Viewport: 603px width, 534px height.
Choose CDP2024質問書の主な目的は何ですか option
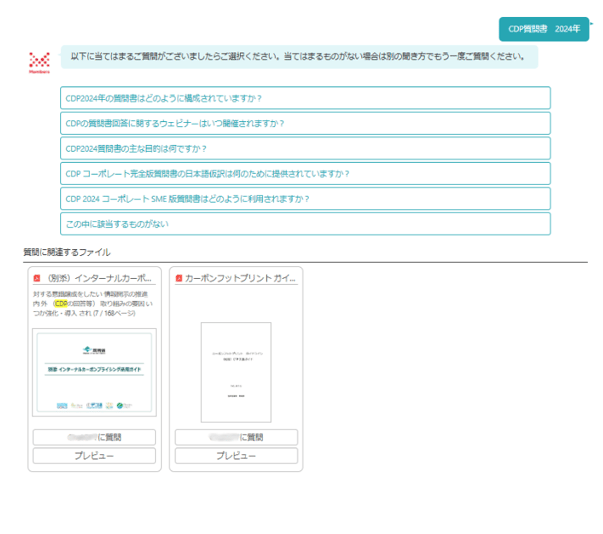305,148
